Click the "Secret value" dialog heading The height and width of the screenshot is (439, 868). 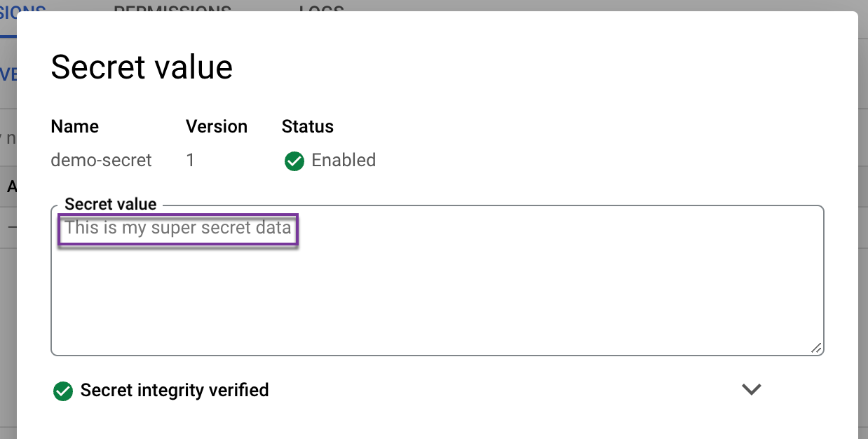click(142, 67)
